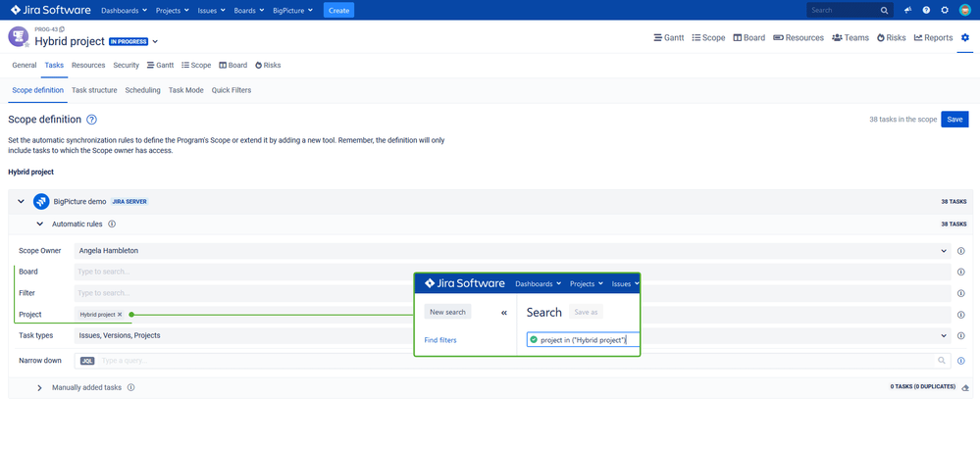Show info for Manually added tasks
Screen dimensions: 980x449
[130, 387]
